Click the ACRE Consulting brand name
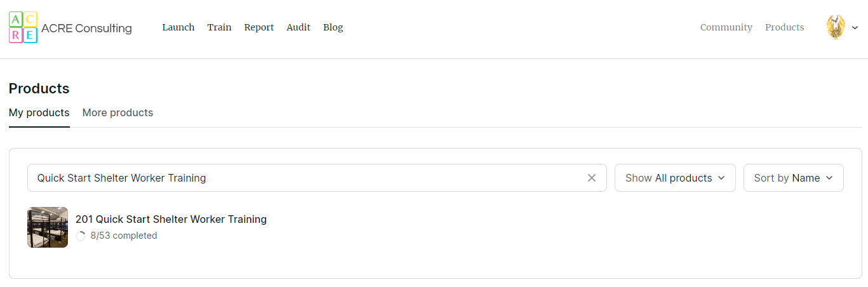868x287 pixels. click(86, 28)
